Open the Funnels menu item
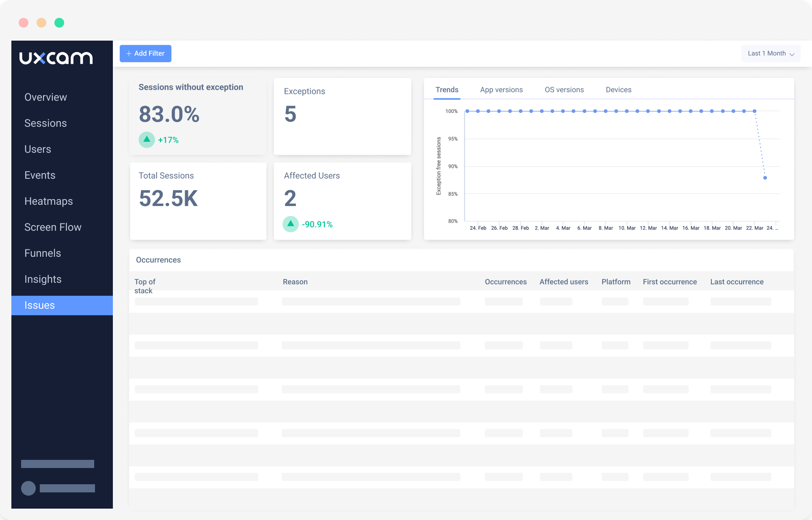812x520 pixels. [x=43, y=253]
